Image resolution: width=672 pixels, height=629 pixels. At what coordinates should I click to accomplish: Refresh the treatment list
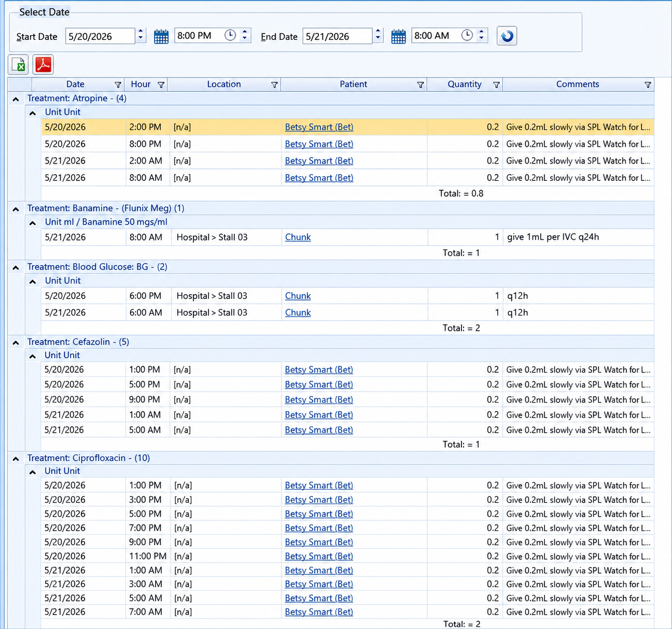coord(507,36)
